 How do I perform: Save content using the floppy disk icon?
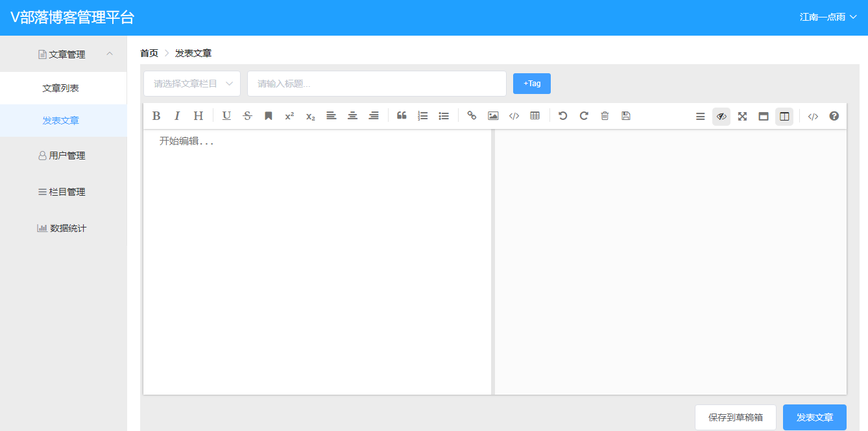[626, 116]
